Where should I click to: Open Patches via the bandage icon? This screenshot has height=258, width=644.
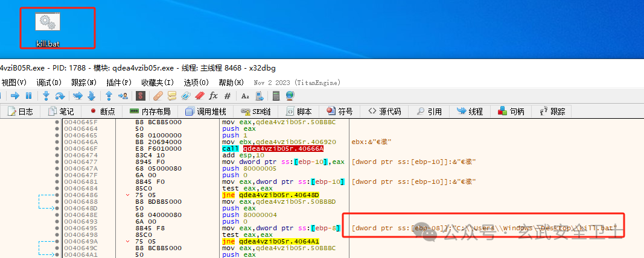click(x=158, y=96)
